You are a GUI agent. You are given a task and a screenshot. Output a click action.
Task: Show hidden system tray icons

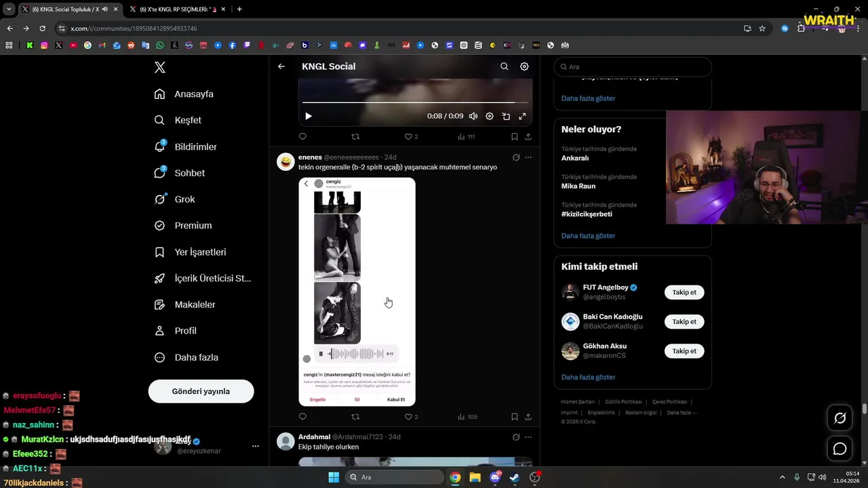(x=782, y=477)
